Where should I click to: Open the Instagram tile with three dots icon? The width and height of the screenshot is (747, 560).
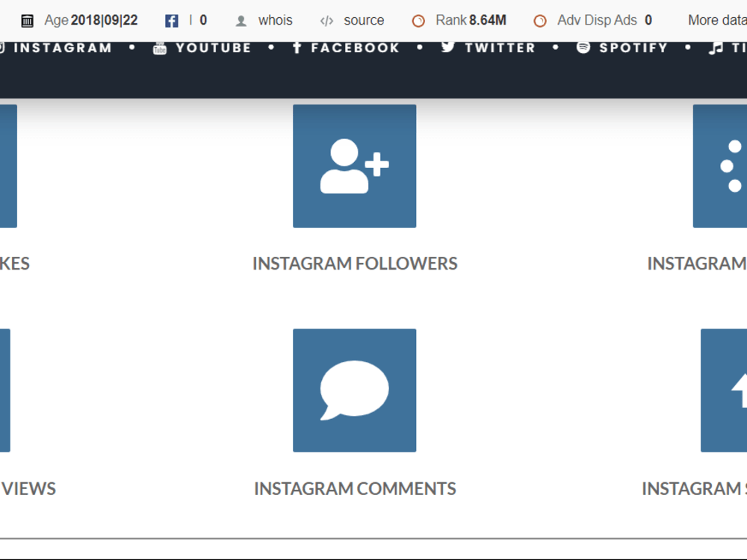720,166
